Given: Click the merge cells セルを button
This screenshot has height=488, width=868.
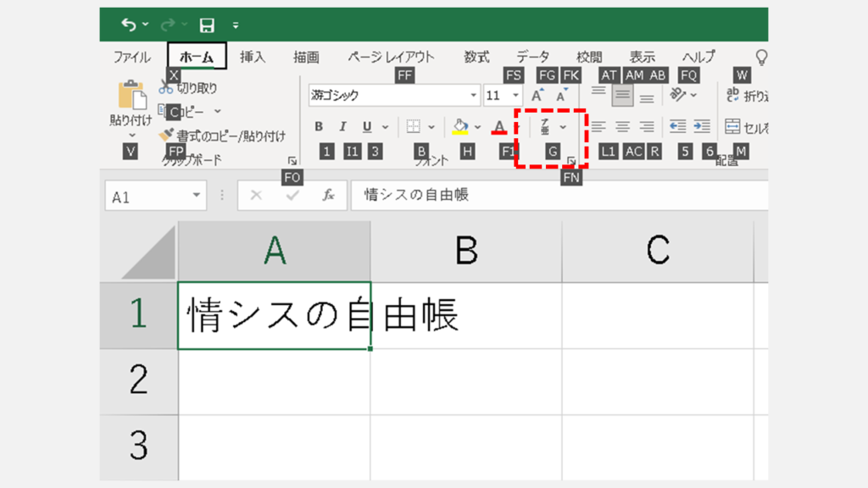Looking at the screenshot, I should tap(746, 127).
